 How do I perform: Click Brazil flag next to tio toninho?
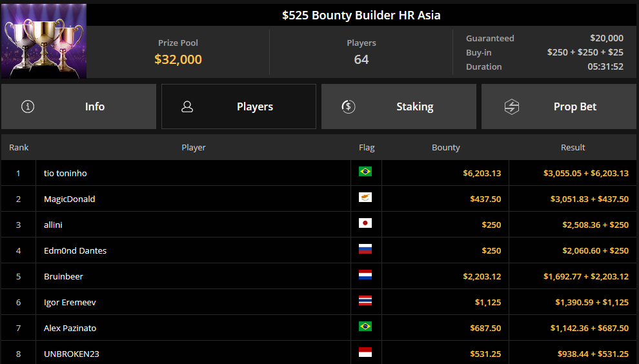pos(365,172)
